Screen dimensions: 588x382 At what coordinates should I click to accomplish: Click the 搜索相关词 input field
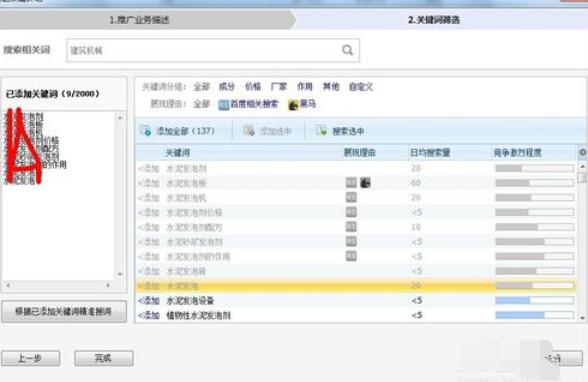point(213,50)
